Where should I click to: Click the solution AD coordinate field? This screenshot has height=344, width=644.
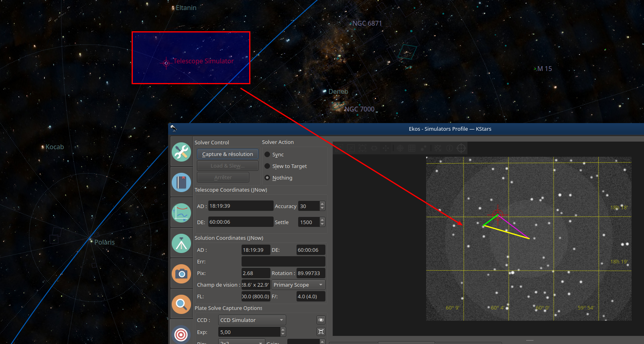[x=256, y=250]
